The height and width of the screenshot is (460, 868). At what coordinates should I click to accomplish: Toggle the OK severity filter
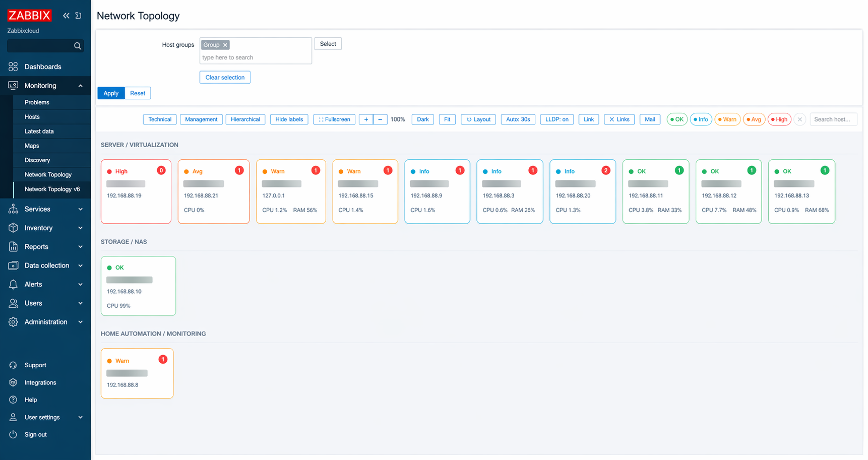tap(676, 119)
